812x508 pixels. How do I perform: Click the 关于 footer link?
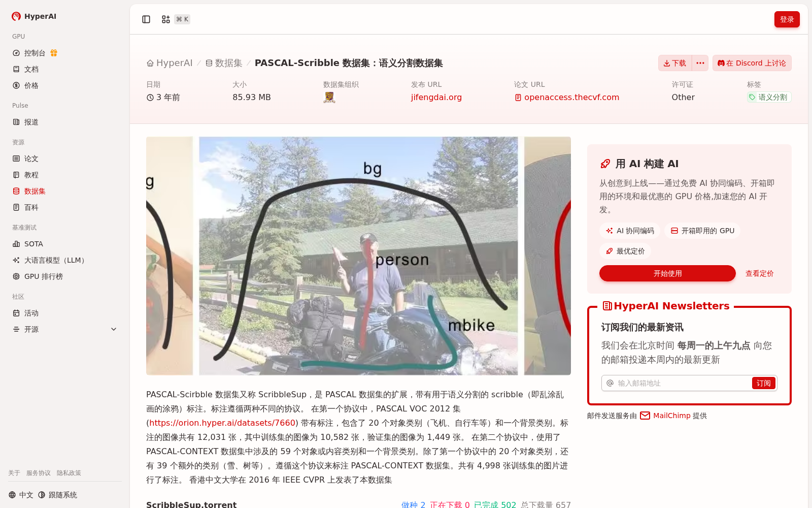[x=14, y=473]
